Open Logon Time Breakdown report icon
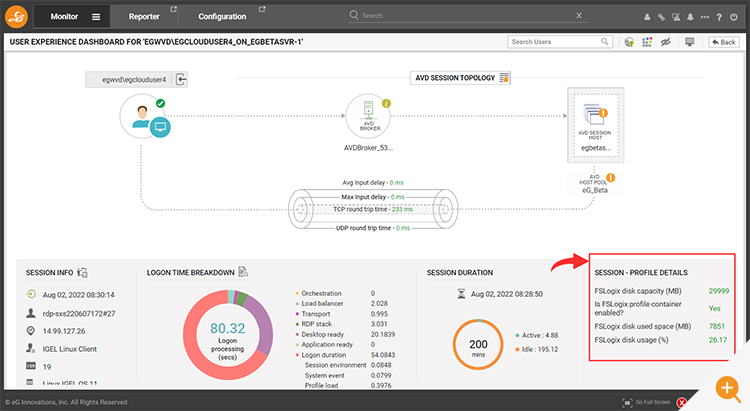 click(243, 272)
